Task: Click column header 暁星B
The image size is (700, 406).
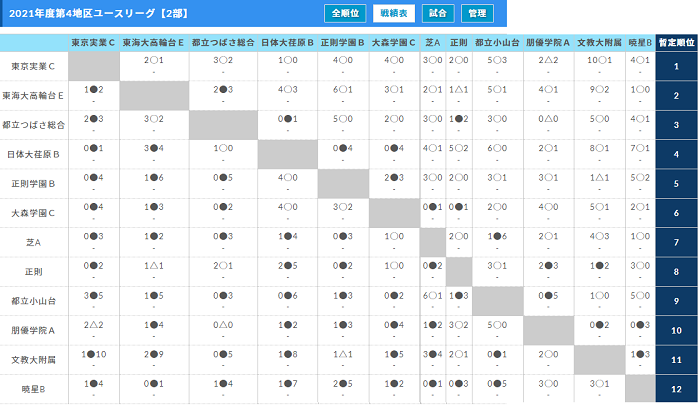Action: click(640, 43)
